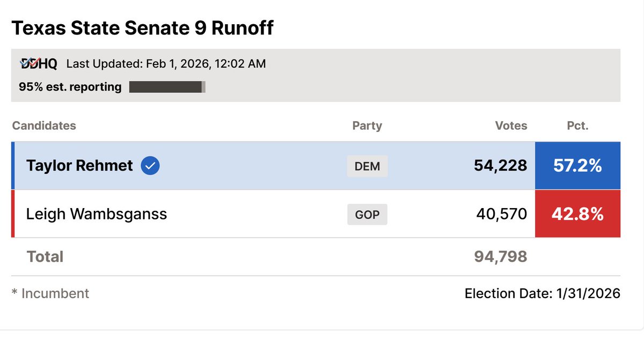644x340 pixels.
Task: Click the 95% est. reporting label
Action: coord(70,87)
